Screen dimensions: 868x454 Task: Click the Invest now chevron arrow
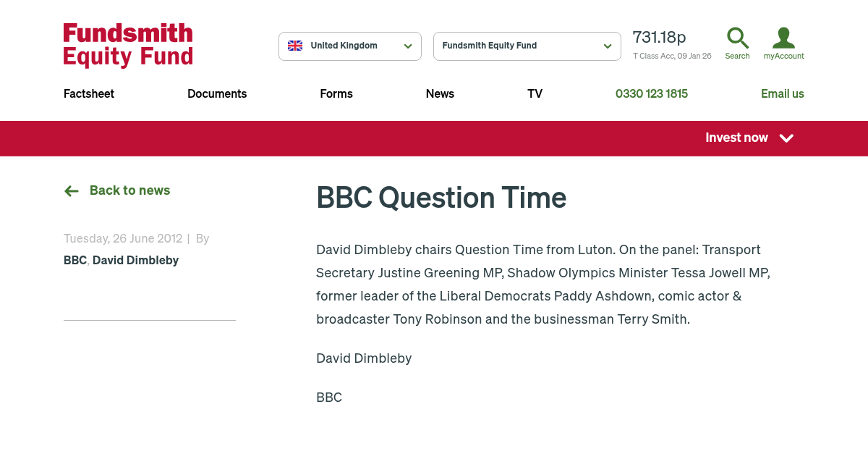(x=786, y=138)
